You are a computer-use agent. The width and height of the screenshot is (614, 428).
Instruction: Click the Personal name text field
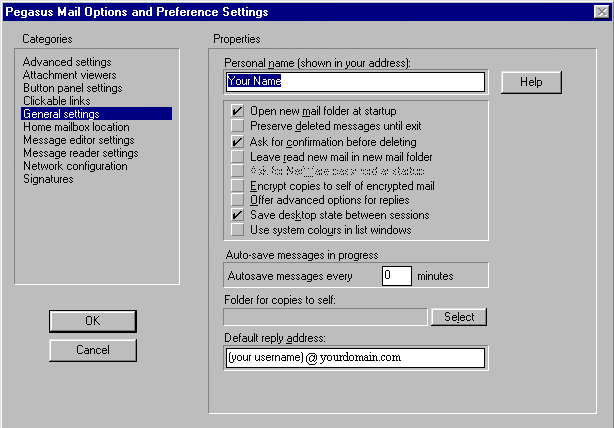tap(355, 82)
